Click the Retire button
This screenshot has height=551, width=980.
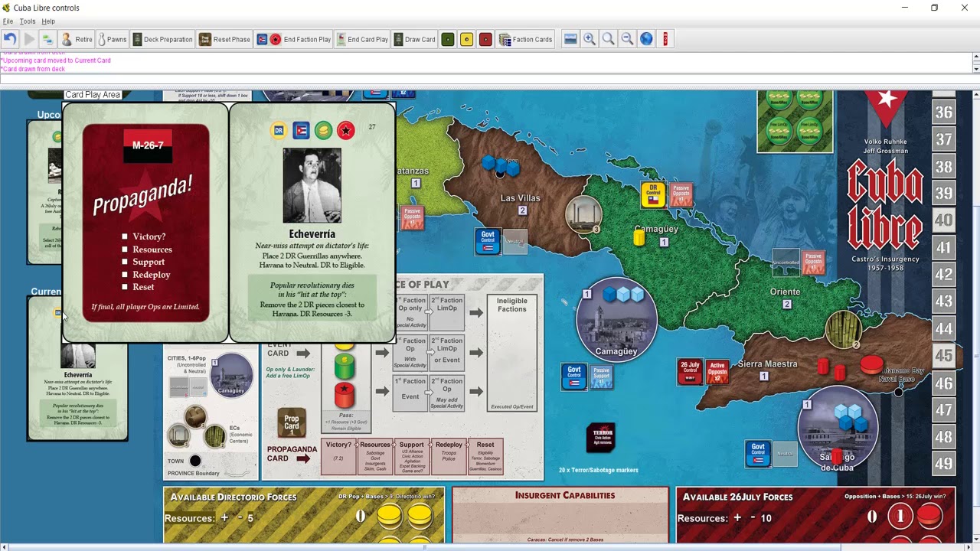click(x=77, y=39)
